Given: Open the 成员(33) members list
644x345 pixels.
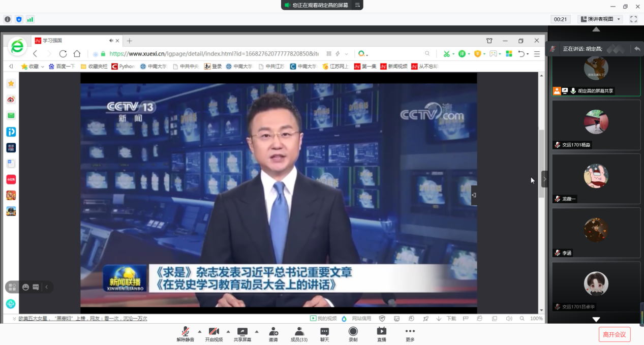Looking at the screenshot, I should pyautogui.click(x=299, y=334).
